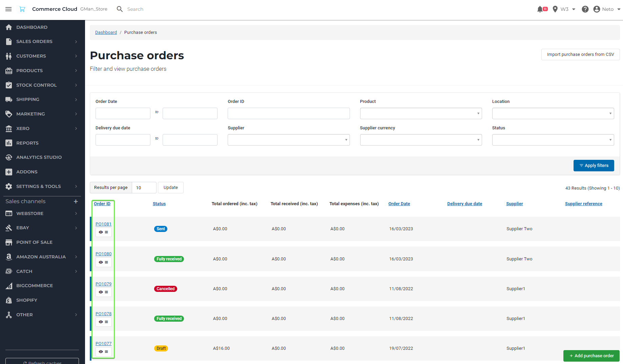The image size is (623, 364).
Task: Click the search magnifier icon
Action: 120,9
